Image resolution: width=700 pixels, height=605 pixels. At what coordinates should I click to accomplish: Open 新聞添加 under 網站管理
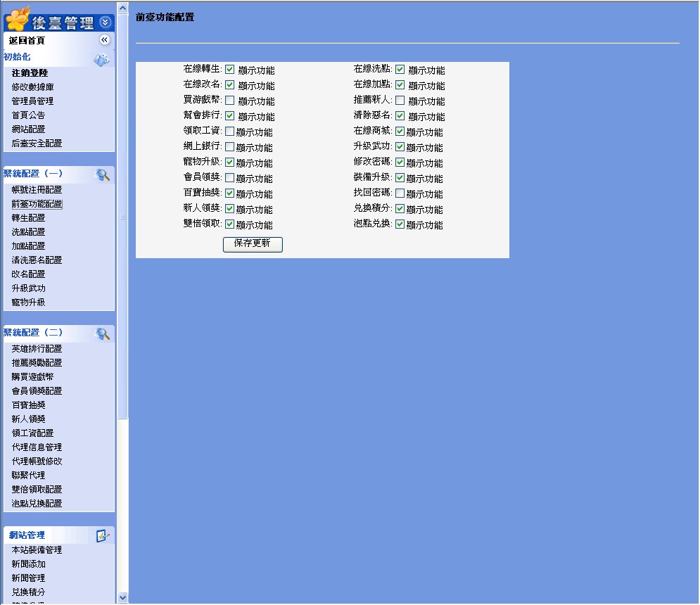tap(28, 564)
